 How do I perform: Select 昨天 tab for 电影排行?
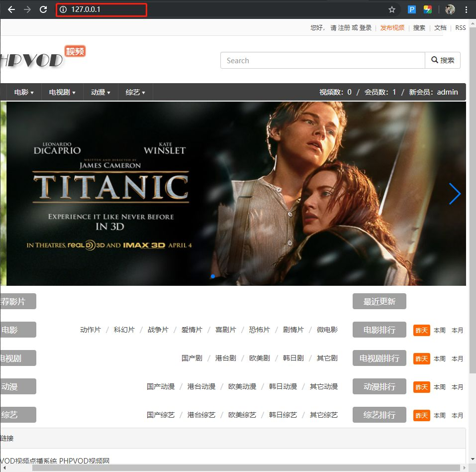pyautogui.click(x=422, y=331)
